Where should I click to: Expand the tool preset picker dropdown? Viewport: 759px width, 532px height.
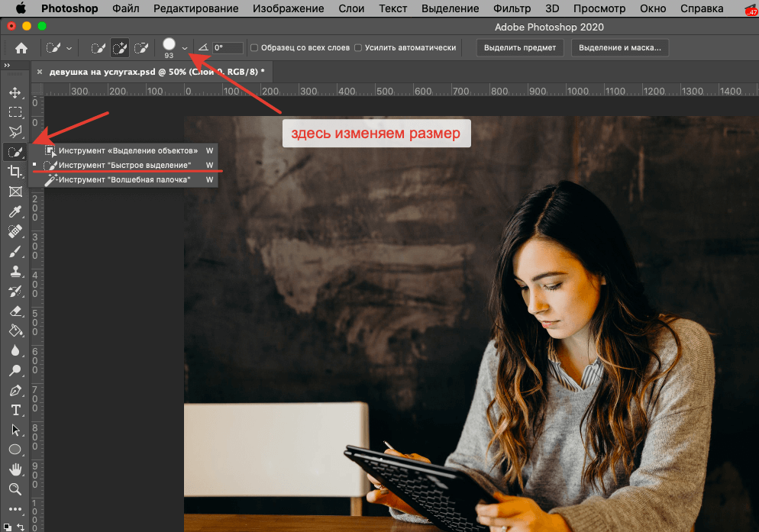[69, 48]
